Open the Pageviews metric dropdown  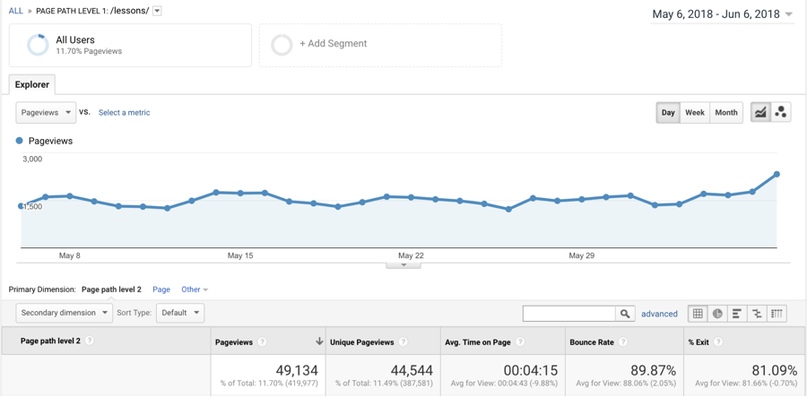[x=46, y=112]
